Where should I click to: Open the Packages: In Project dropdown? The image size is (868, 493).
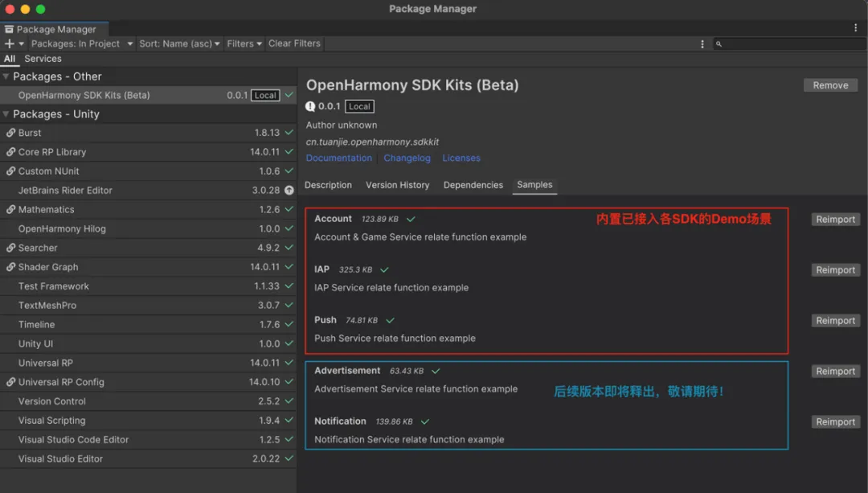(x=82, y=43)
